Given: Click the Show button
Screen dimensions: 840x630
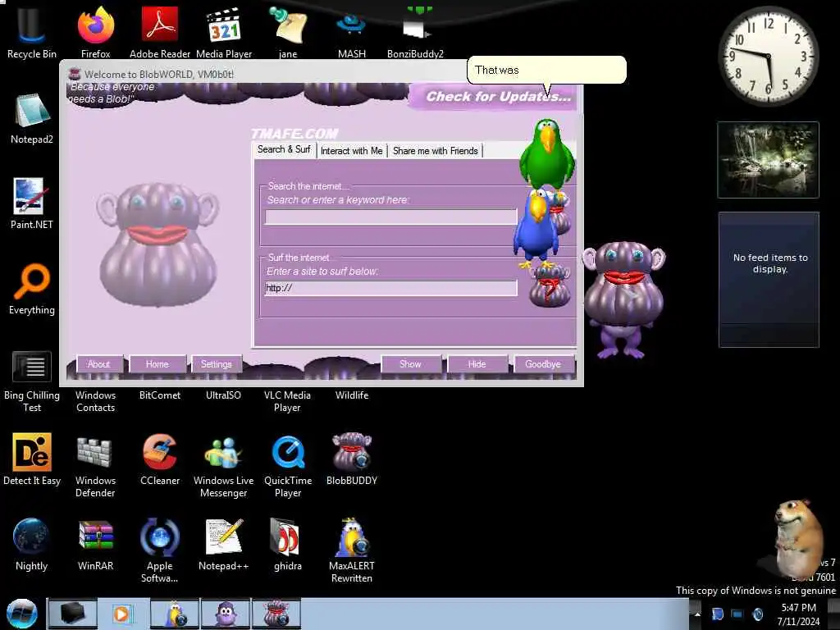Looking at the screenshot, I should point(410,363).
